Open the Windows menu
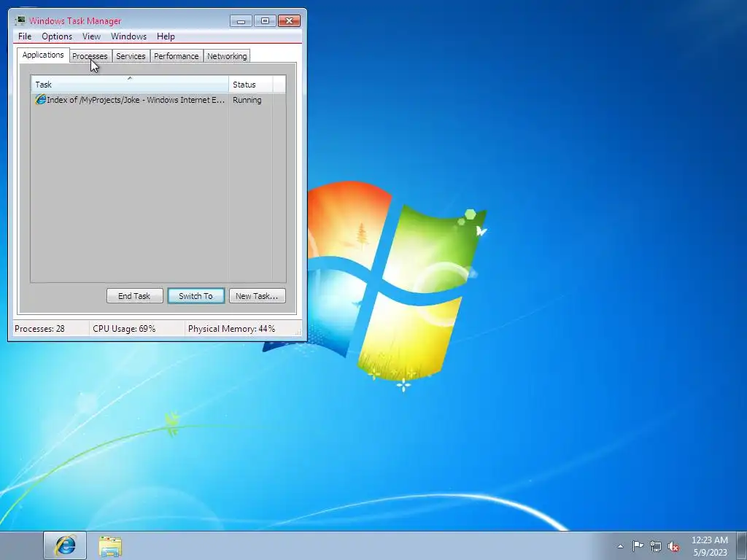747x560 pixels. (128, 36)
